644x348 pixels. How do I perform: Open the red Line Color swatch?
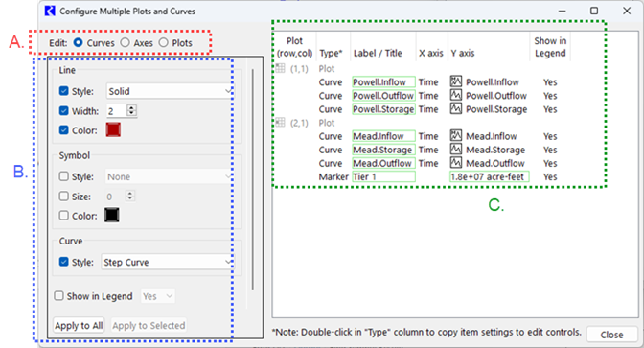pos(113,129)
